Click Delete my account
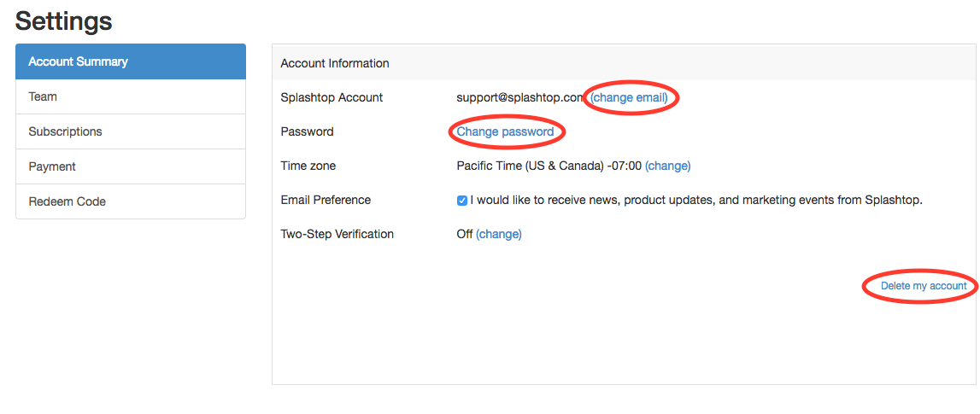The image size is (980, 414). pos(924,286)
